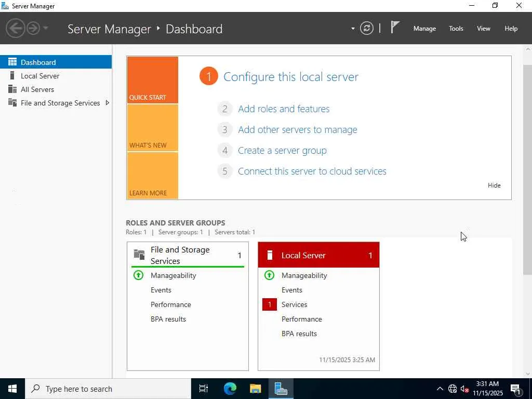
Task: Go forward with the forward arrow button
Action: click(x=33, y=28)
